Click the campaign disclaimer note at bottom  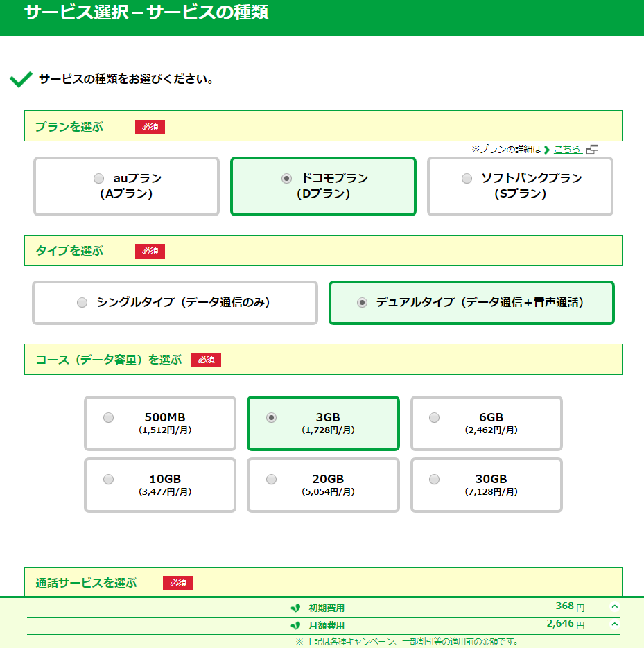click(408, 642)
